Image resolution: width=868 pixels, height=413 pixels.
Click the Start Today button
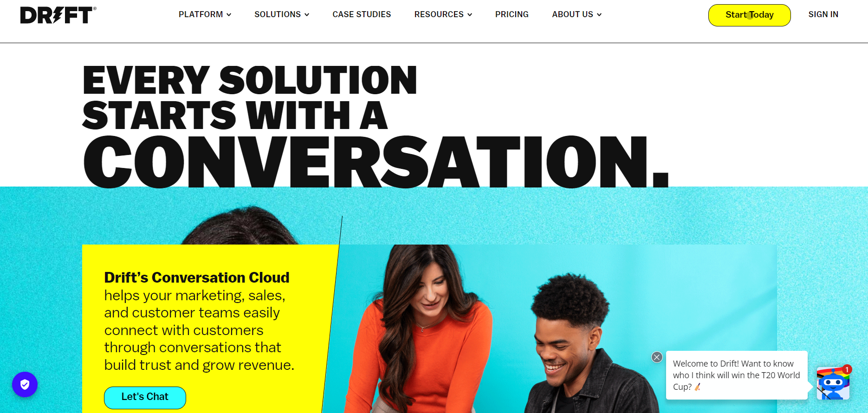(749, 15)
